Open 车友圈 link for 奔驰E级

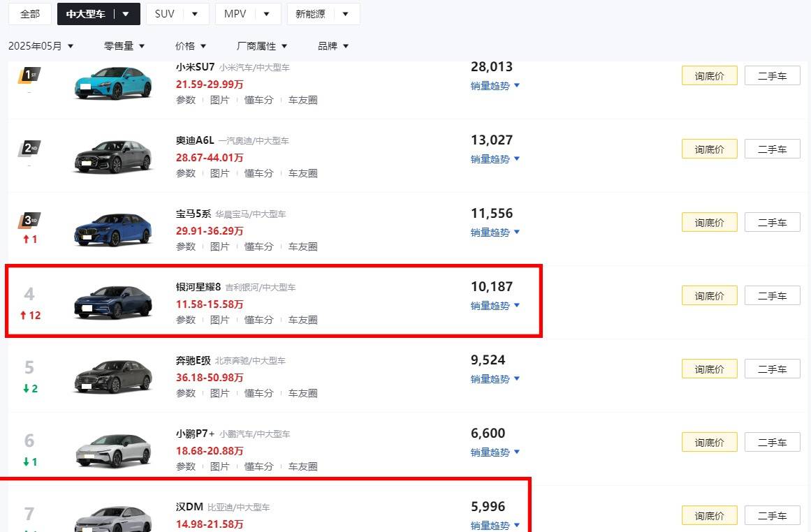coord(303,393)
